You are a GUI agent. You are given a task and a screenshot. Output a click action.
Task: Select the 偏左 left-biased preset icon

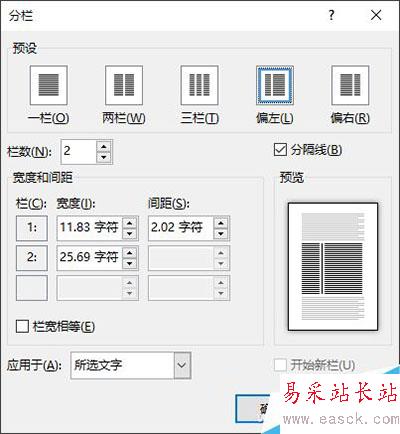(x=275, y=85)
